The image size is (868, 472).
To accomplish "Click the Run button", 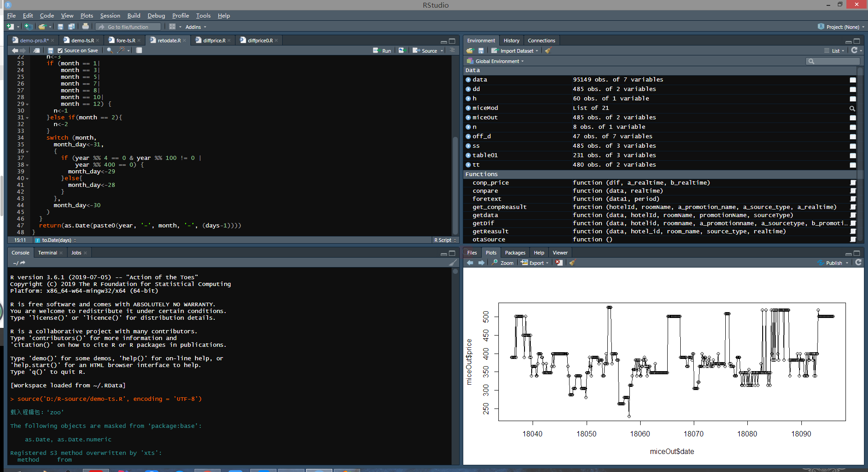I will [x=382, y=51].
